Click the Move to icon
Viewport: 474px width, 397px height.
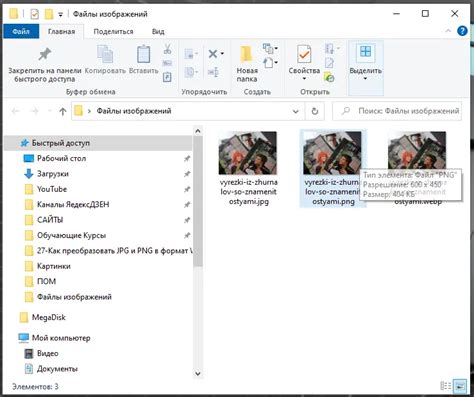(191, 53)
